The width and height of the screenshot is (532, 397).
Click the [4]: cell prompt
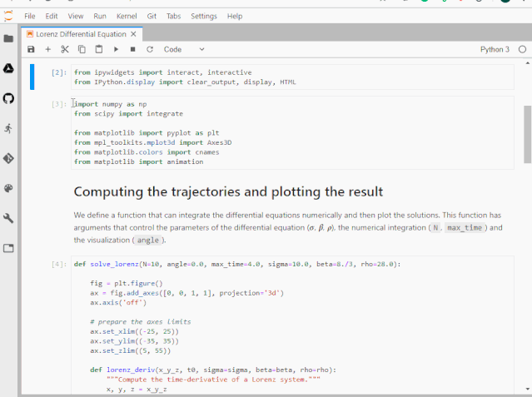(59, 264)
